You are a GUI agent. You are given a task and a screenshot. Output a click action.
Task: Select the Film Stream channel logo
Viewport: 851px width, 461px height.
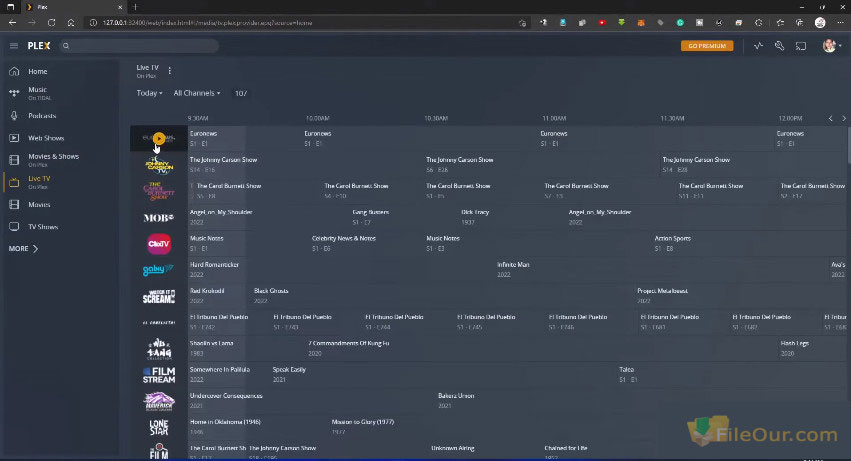point(158,375)
